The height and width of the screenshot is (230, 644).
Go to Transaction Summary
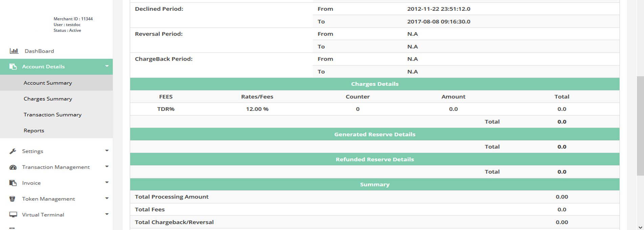[52, 115]
